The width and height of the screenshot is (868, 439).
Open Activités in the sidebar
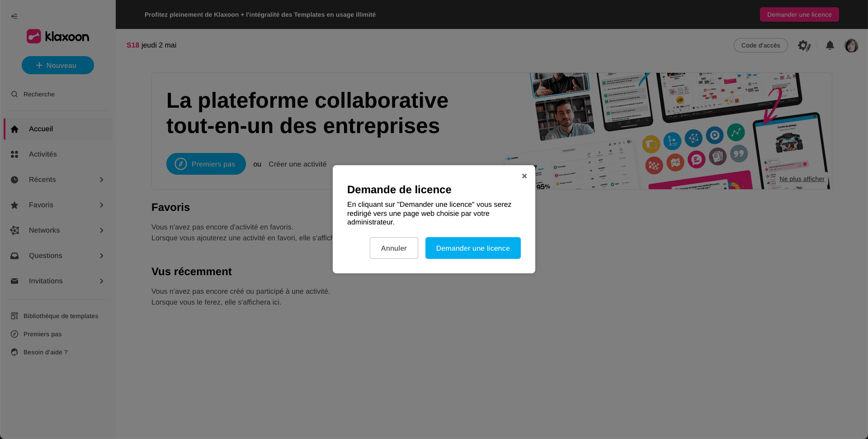tap(42, 154)
